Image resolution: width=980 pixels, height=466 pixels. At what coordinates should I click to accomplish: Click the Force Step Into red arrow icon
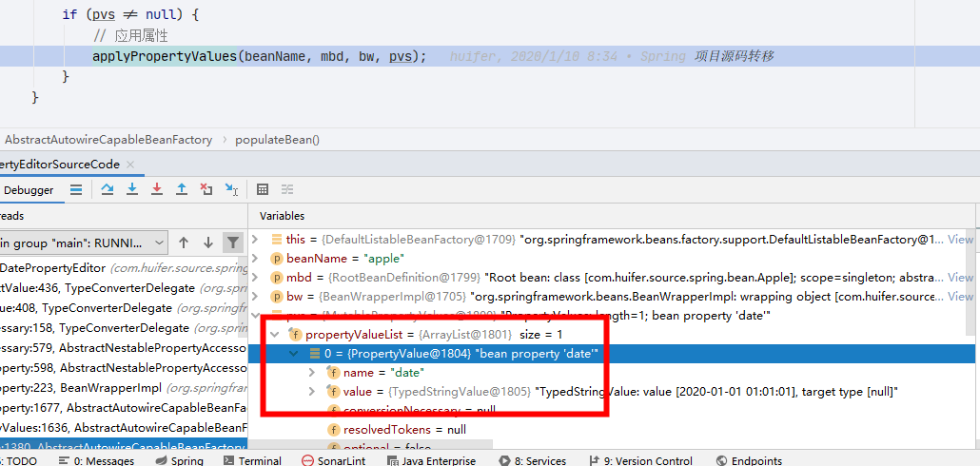click(x=157, y=189)
